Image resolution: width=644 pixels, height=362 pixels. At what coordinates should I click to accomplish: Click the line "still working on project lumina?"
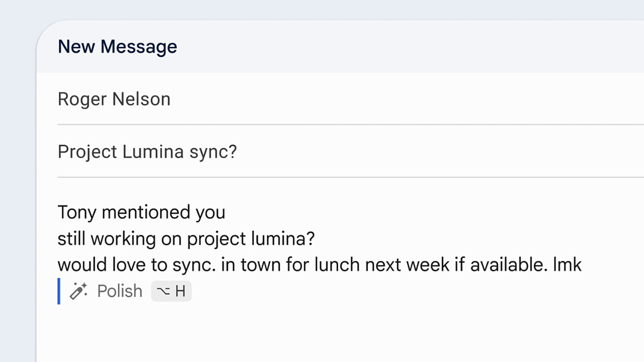click(186, 238)
